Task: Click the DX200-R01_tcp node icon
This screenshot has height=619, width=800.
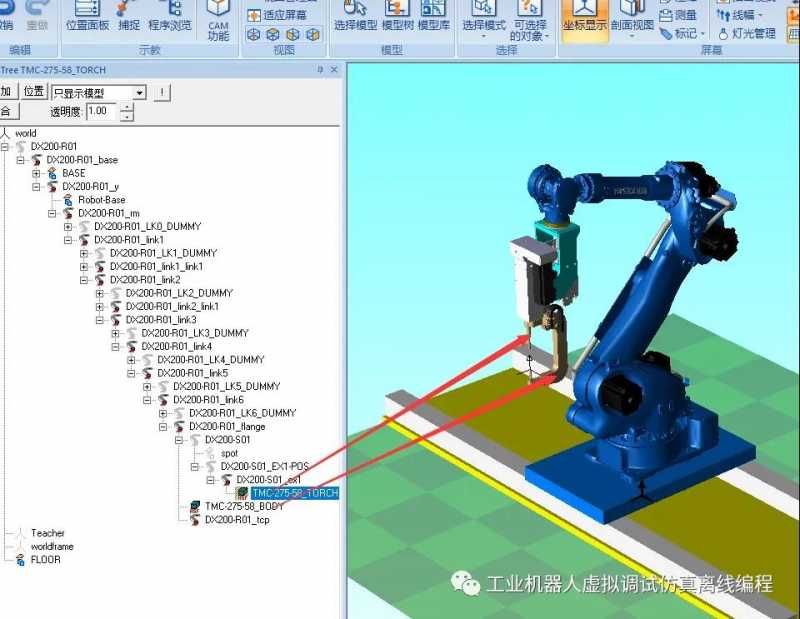Action: point(195,519)
